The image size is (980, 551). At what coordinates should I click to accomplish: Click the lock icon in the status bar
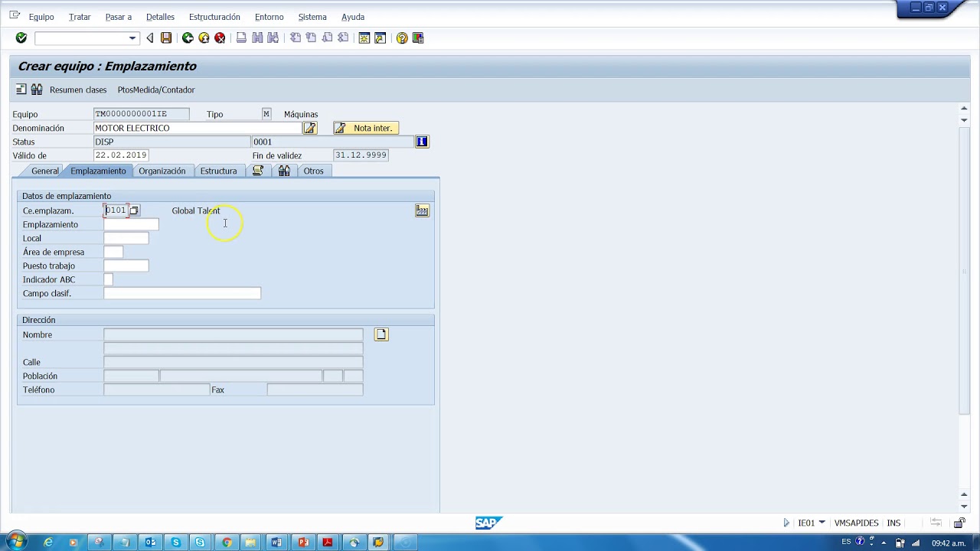(959, 523)
